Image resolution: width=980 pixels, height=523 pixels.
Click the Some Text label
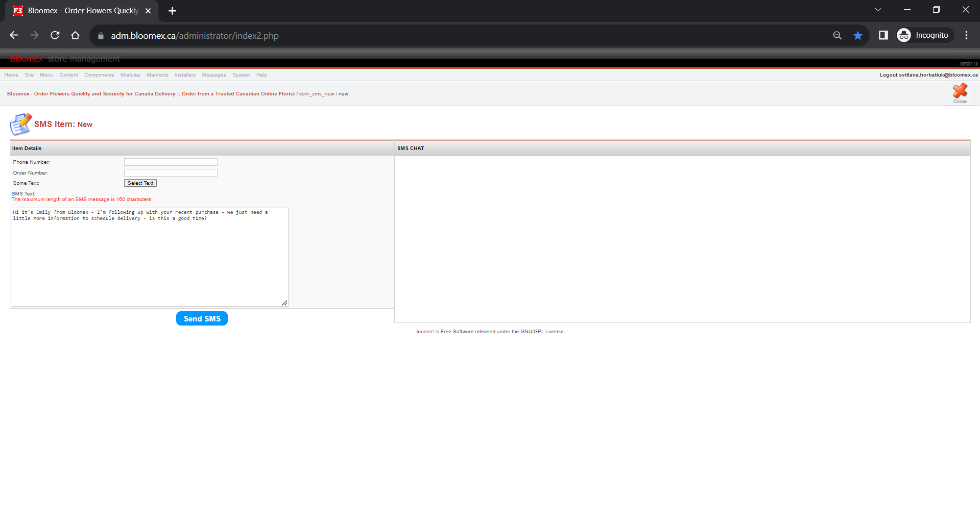pyautogui.click(x=26, y=183)
